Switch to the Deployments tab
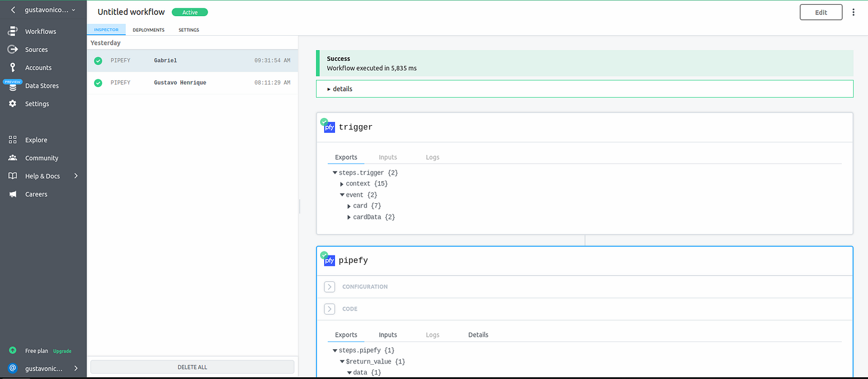The height and width of the screenshot is (379, 868). click(x=148, y=30)
